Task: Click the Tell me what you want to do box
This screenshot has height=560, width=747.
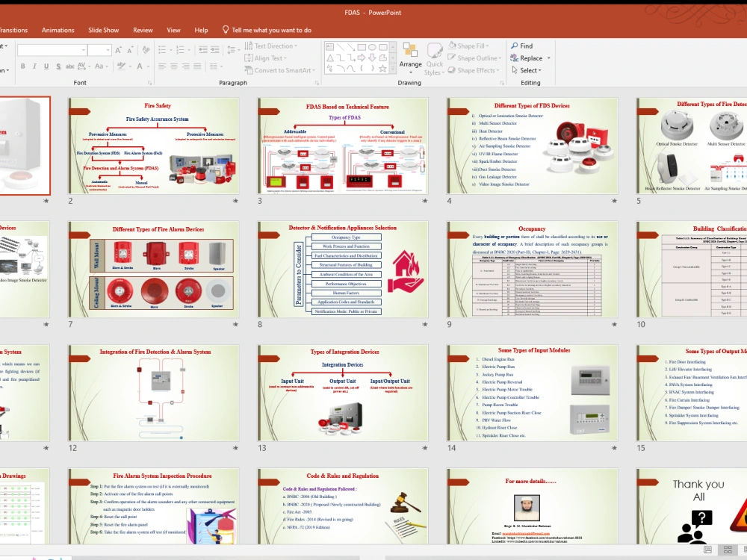Action: tap(267, 30)
